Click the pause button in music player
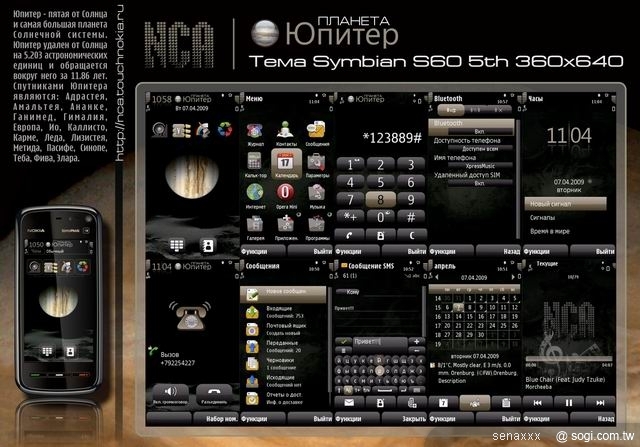Image resolution: width=640 pixels, height=447 pixels. click(567, 402)
